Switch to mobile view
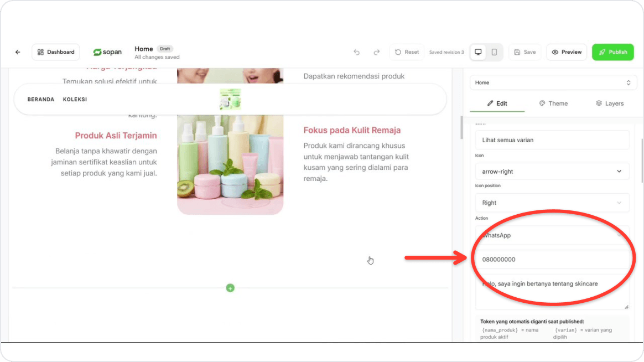644x362 pixels. [494, 52]
